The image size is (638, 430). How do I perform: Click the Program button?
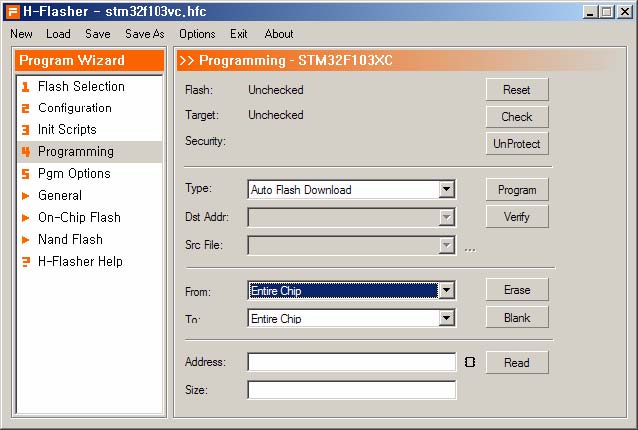[517, 190]
